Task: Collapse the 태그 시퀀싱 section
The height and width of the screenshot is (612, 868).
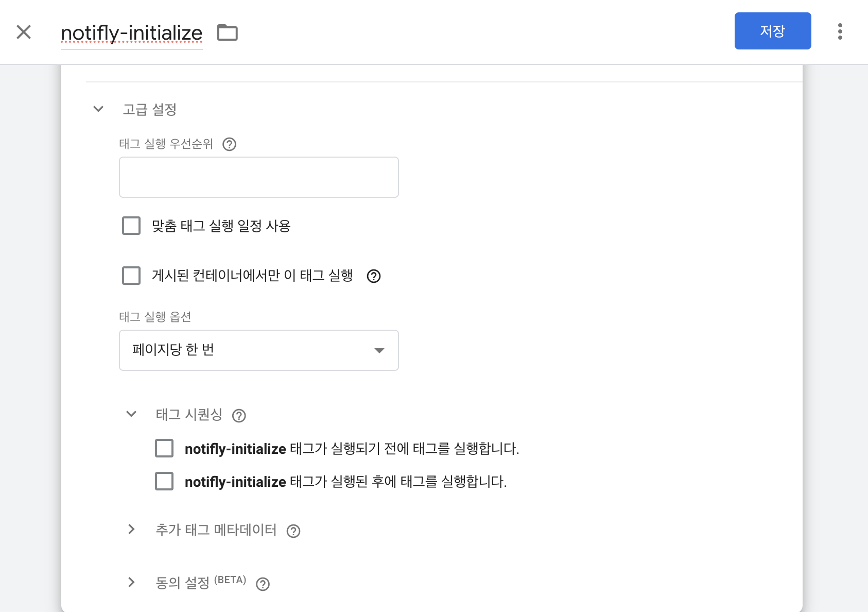Action: click(x=131, y=415)
